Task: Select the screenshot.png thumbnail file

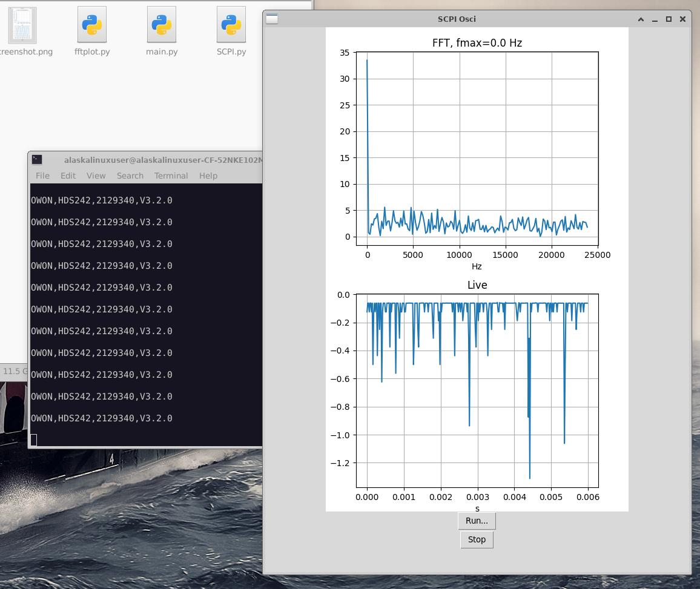Action: pos(23,25)
